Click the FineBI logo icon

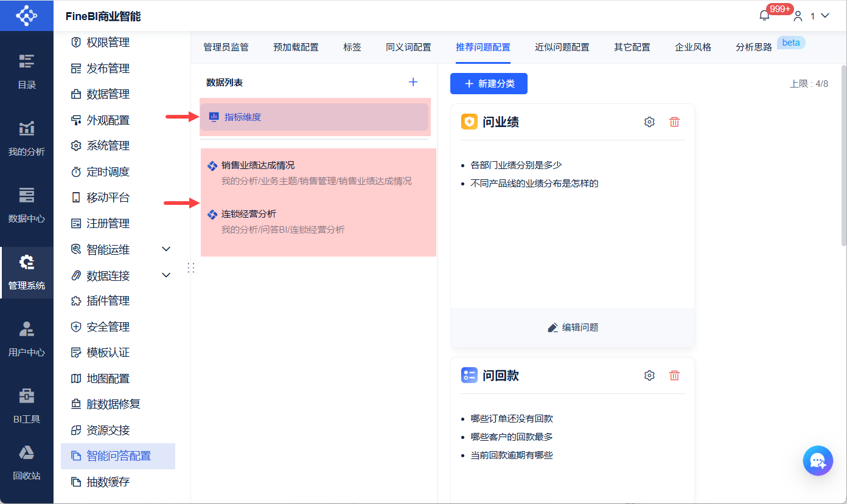tap(26, 16)
